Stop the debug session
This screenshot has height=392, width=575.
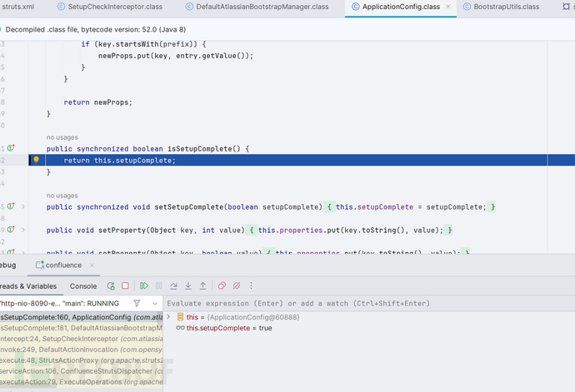click(x=125, y=285)
